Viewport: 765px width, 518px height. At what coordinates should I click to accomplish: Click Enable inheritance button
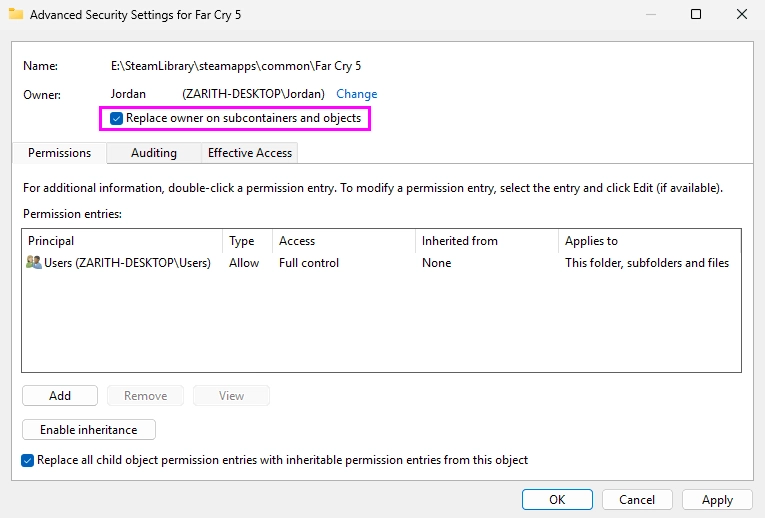89,430
